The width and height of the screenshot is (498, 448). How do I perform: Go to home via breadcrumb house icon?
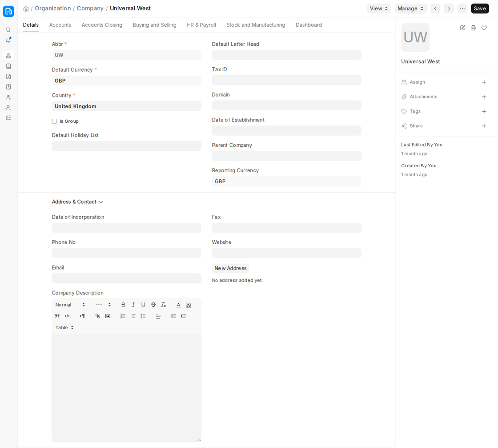click(x=26, y=8)
